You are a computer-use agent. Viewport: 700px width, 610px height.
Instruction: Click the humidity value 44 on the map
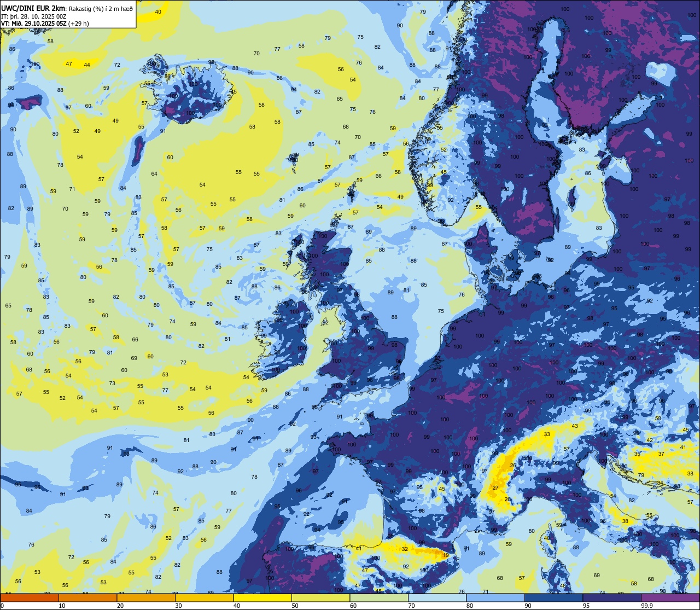[87, 65]
